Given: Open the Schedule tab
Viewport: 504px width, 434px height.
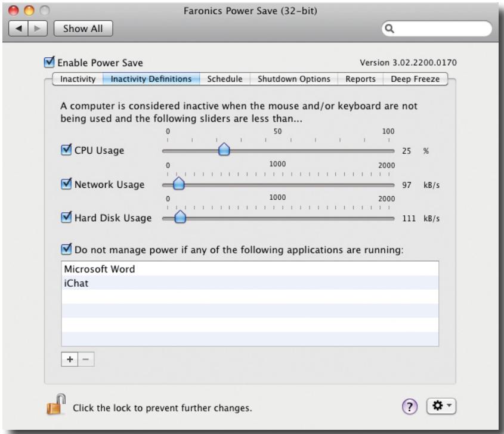Looking at the screenshot, I should click(x=224, y=79).
